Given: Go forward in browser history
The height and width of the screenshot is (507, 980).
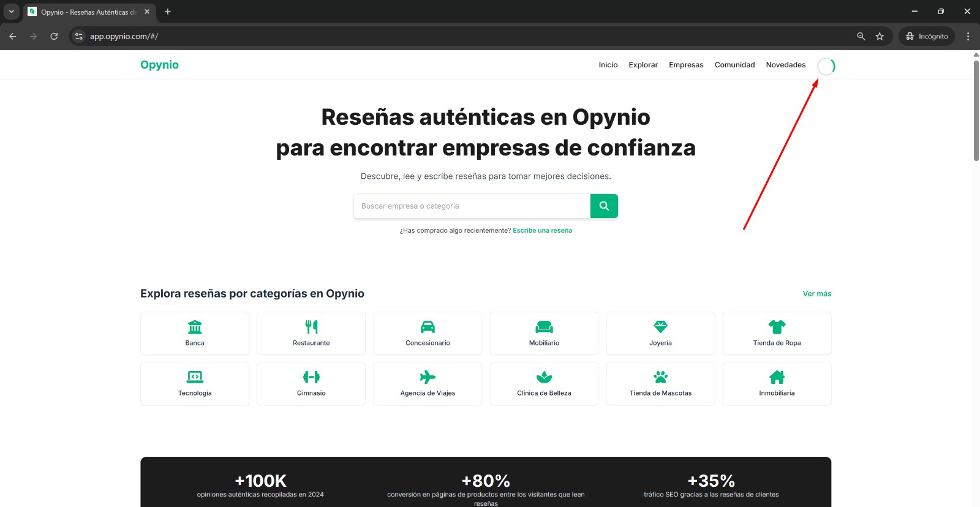Looking at the screenshot, I should 33,36.
